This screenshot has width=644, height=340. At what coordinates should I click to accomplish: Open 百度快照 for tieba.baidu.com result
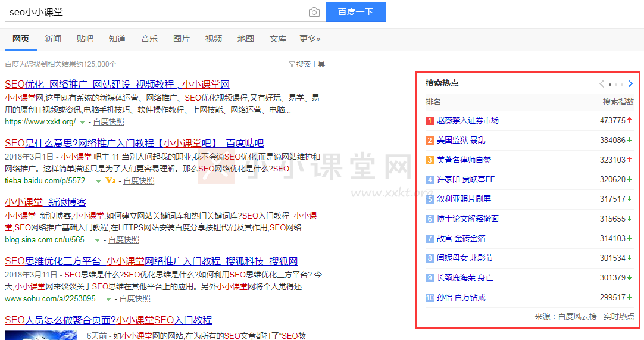(x=139, y=180)
